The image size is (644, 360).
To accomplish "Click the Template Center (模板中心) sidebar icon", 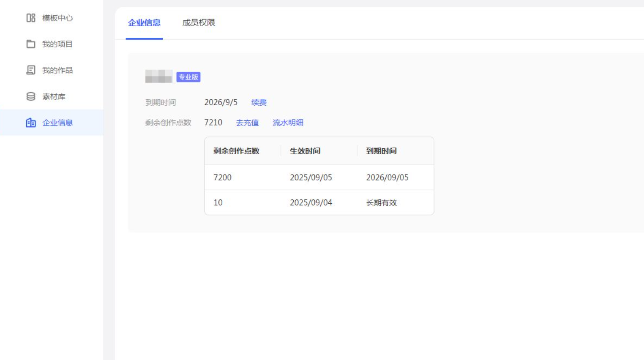I will [x=31, y=18].
